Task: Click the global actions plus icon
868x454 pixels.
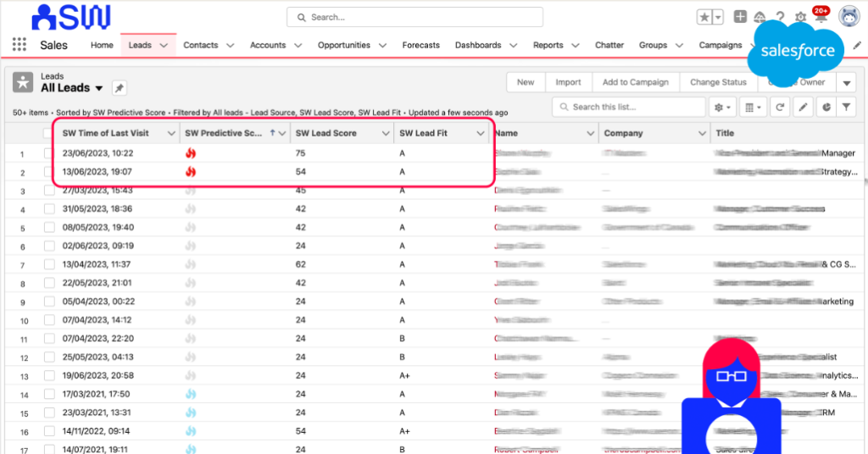Action: [x=740, y=17]
